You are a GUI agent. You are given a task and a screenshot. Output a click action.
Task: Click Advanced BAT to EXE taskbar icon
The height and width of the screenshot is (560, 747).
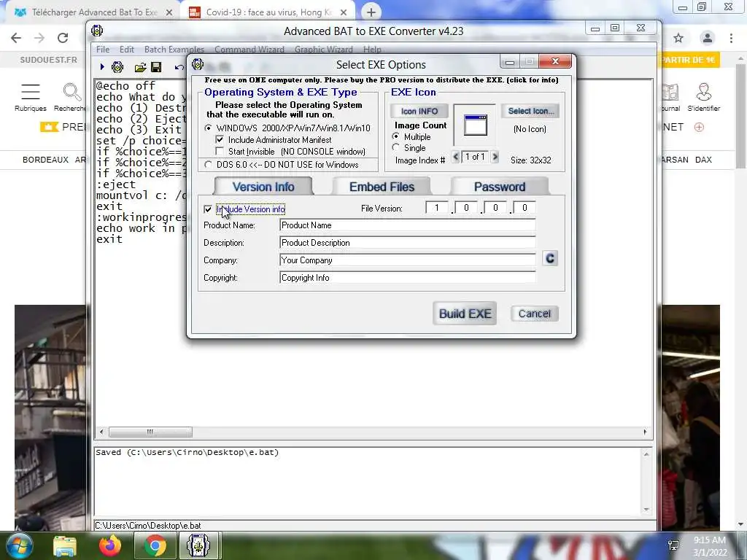click(x=199, y=545)
